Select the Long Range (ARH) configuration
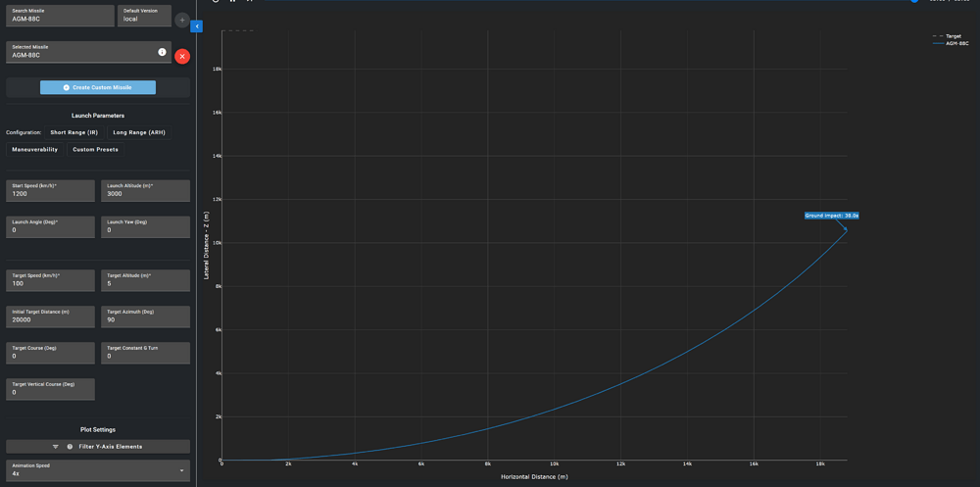Viewport: 980px width, 487px height. click(x=139, y=132)
